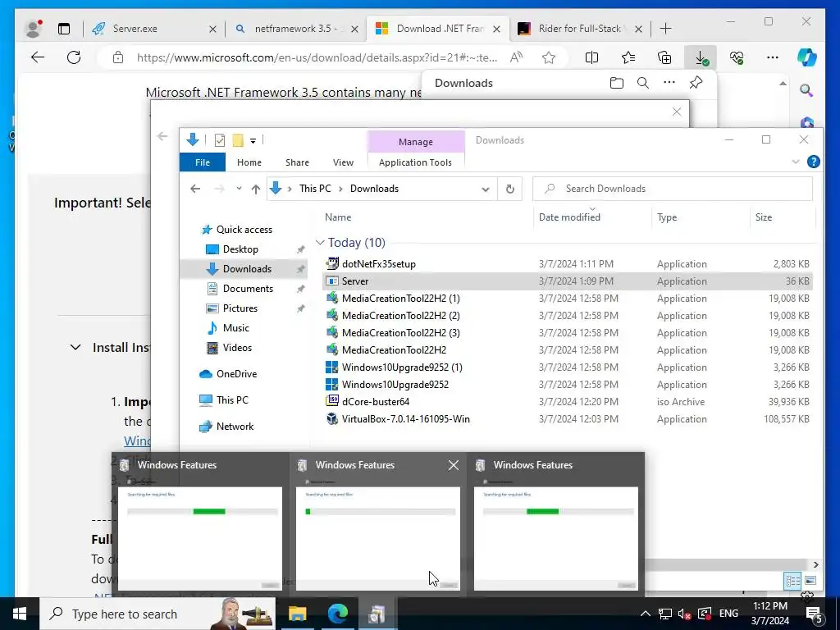840x630 pixels.
Task: Toggle Read aloud icon in address bar
Action: click(x=517, y=57)
